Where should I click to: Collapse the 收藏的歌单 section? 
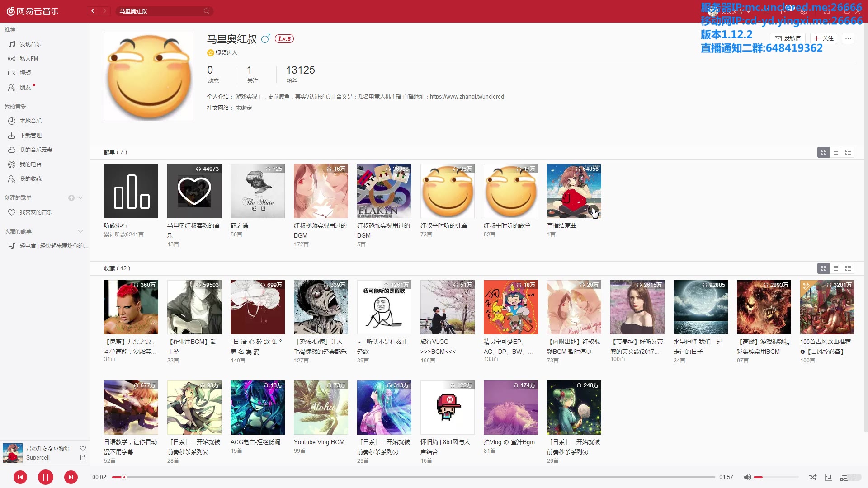80,231
